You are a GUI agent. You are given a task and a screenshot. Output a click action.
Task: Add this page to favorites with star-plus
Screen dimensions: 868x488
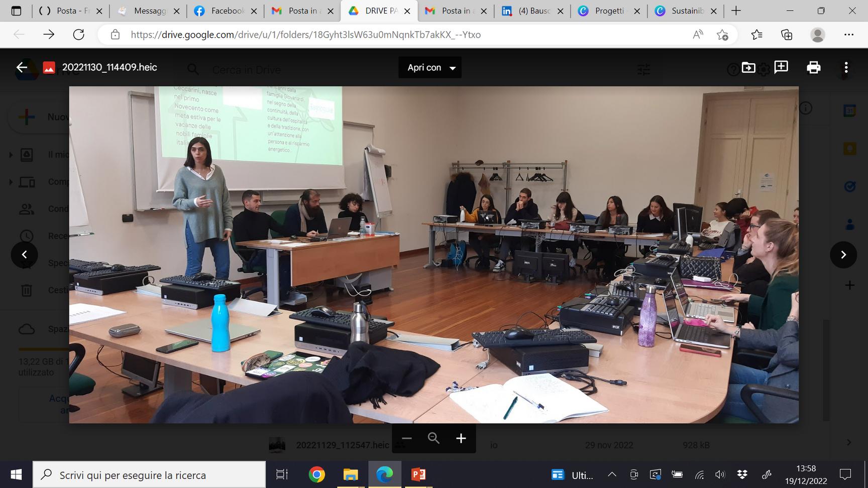point(722,35)
